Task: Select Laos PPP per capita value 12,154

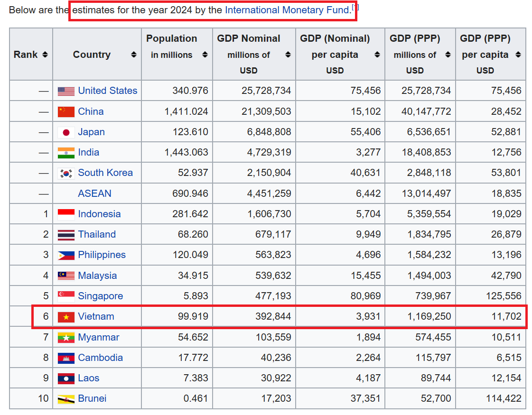Action: (x=506, y=378)
